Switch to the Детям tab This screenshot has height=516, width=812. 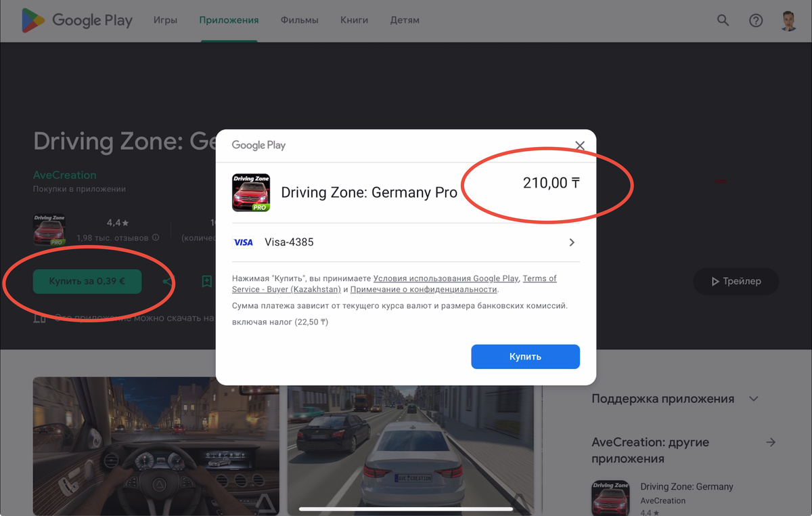pos(405,20)
